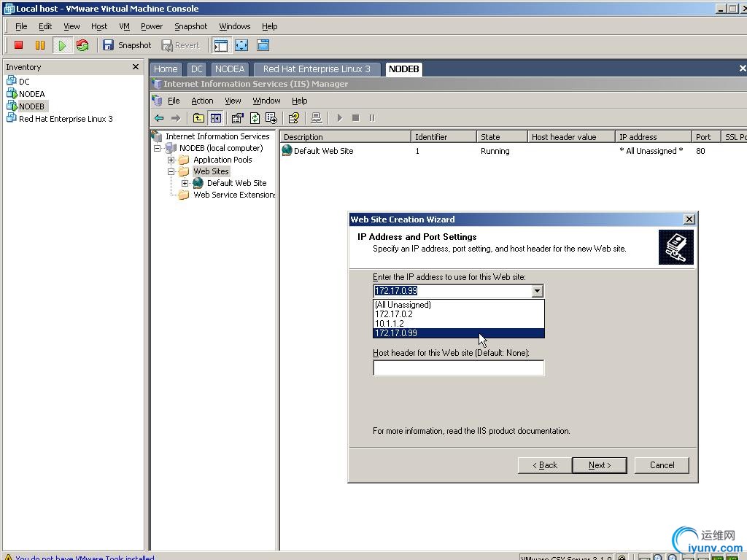Open VMware Snapshot menu

190,26
